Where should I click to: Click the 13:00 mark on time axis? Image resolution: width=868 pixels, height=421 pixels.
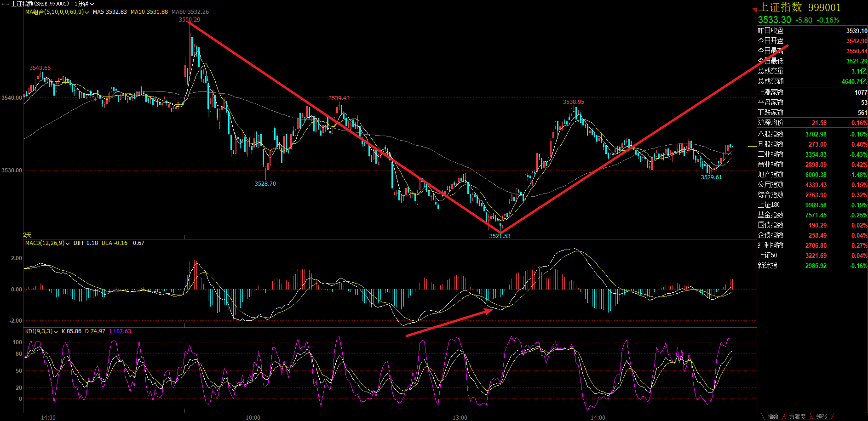[x=460, y=417]
